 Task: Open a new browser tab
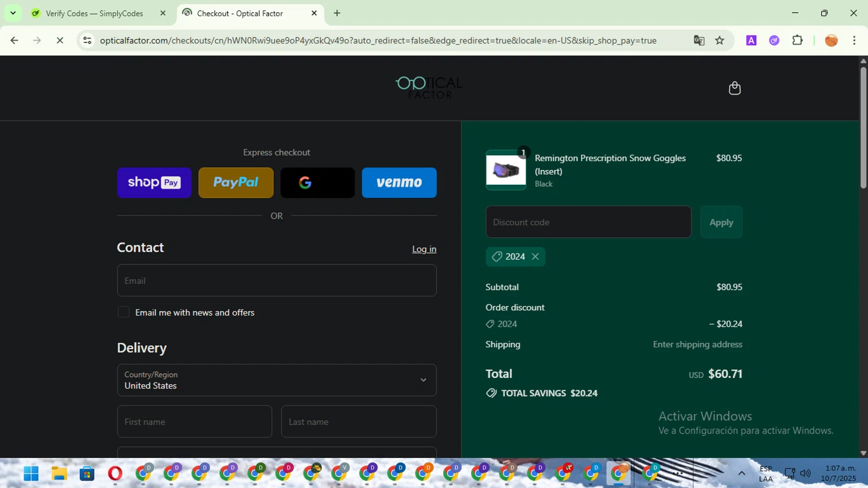pyautogui.click(x=337, y=13)
